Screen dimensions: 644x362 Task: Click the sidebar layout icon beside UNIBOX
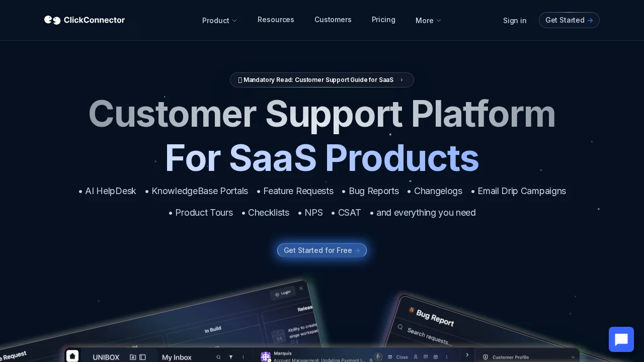pos(143,357)
